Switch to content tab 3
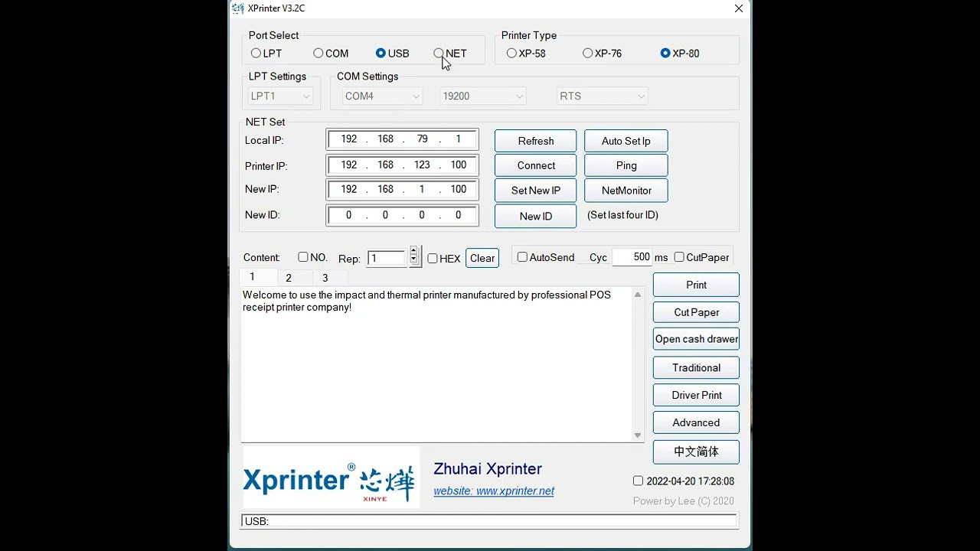The image size is (980, 551). tap(331, 279)
